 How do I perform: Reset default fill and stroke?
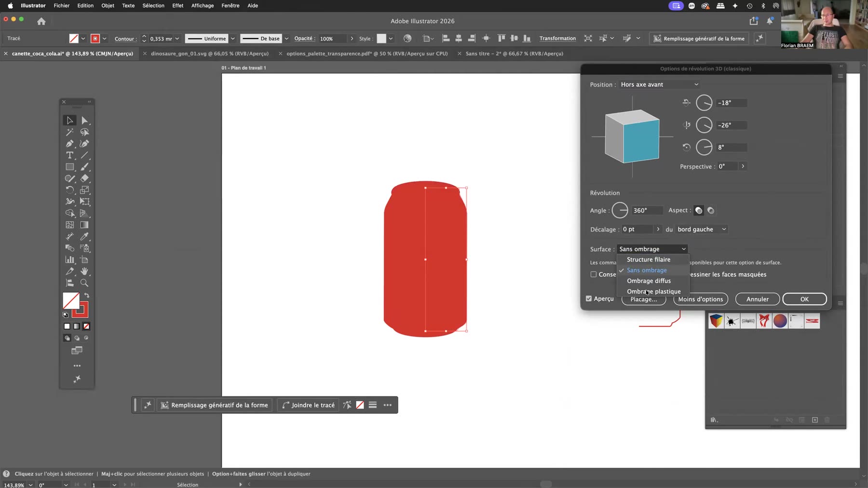(66, 315)
